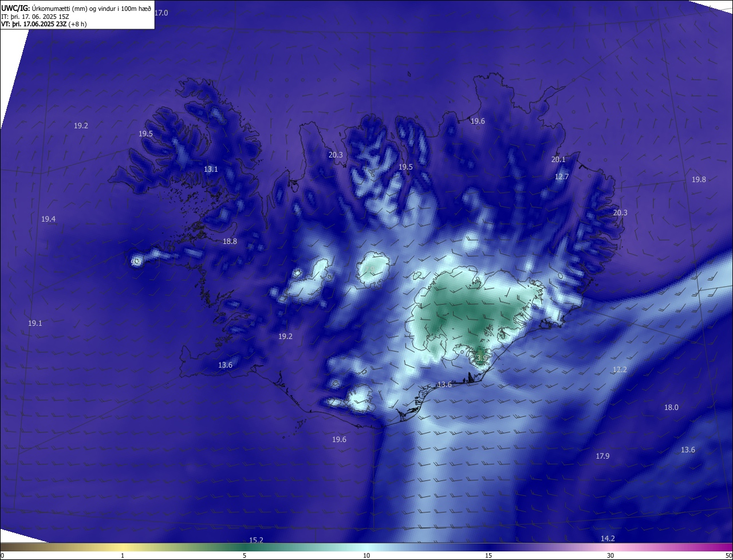733x560 pixels.
Task: Click the 20.1 value label on the map
Action: [558, 160]
